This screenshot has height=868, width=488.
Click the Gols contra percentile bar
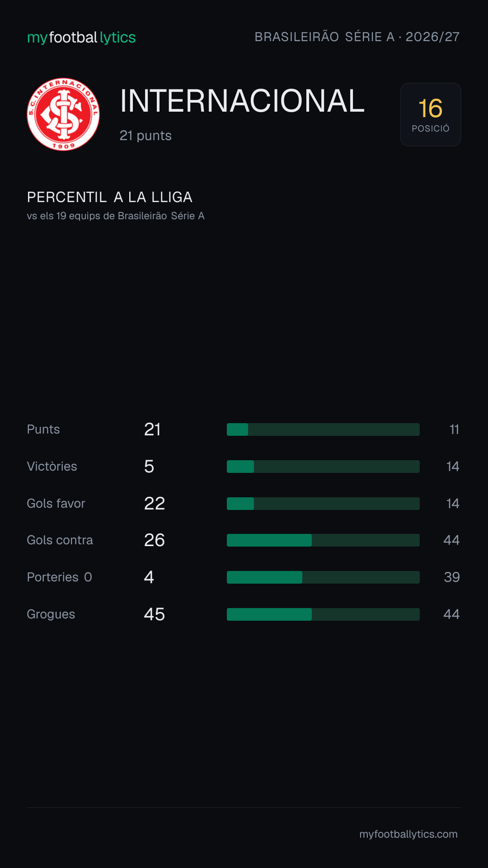323,540
